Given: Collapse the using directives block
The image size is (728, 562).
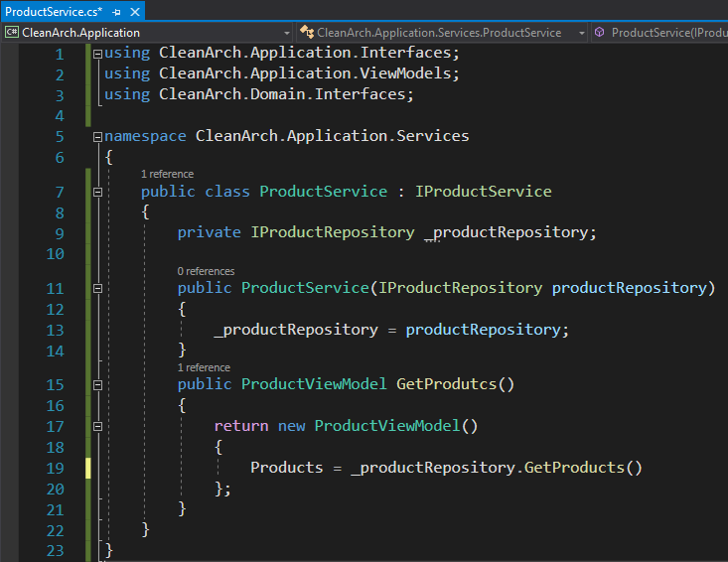Looking at the screenshot, I should coord(97,55).
